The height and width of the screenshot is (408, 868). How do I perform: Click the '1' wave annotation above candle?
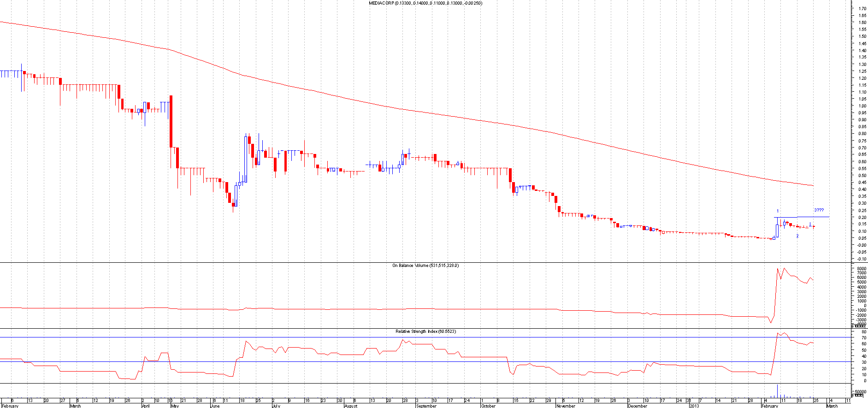pyautogui.click(x=778, y=211)
